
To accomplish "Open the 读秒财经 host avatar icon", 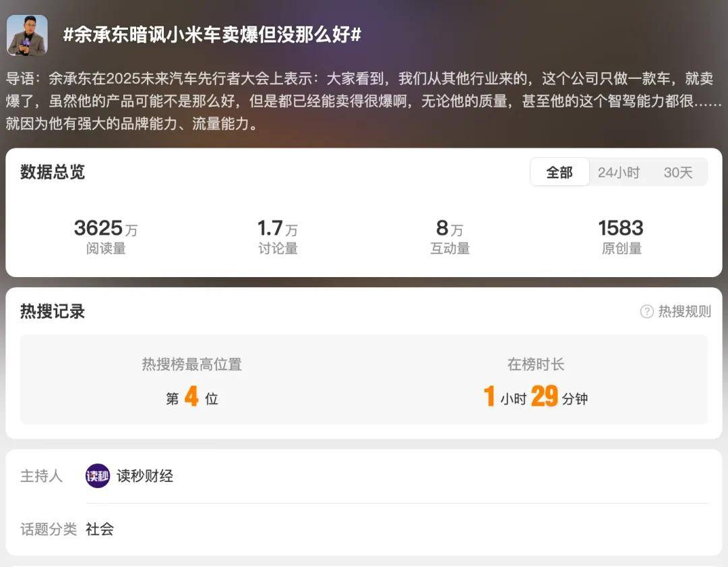I will 98,476.
